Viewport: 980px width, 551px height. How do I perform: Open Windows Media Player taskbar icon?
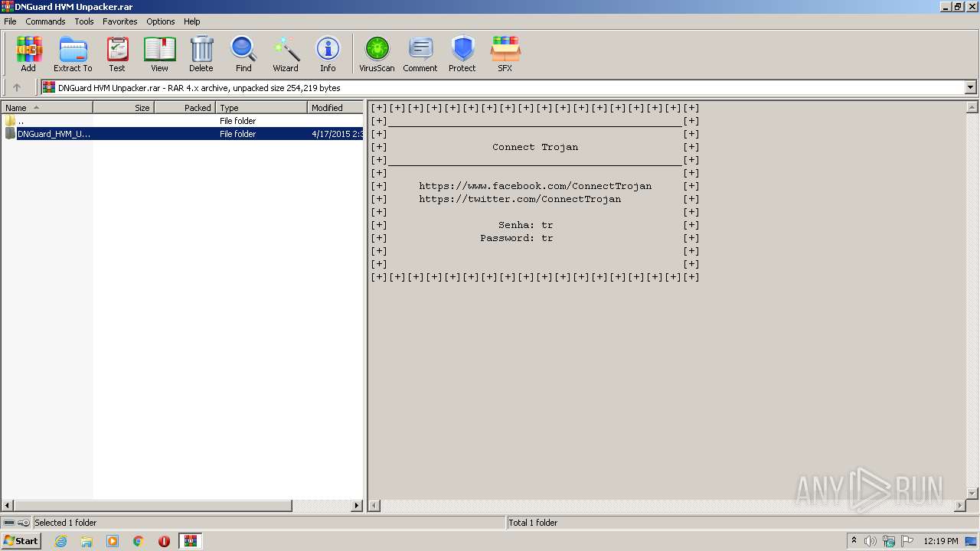[x=113, y=541]
